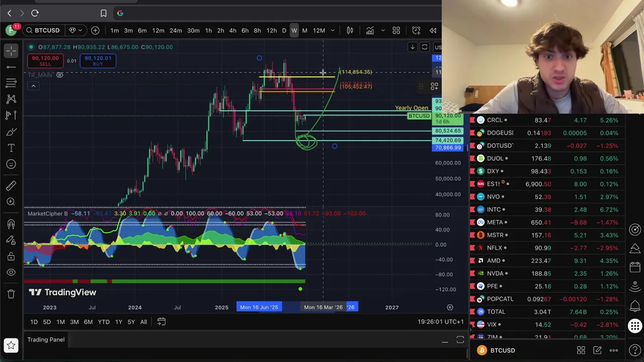Screen dimensions: 644x362
Task: Open the layout templates grid
Action: 396,31
